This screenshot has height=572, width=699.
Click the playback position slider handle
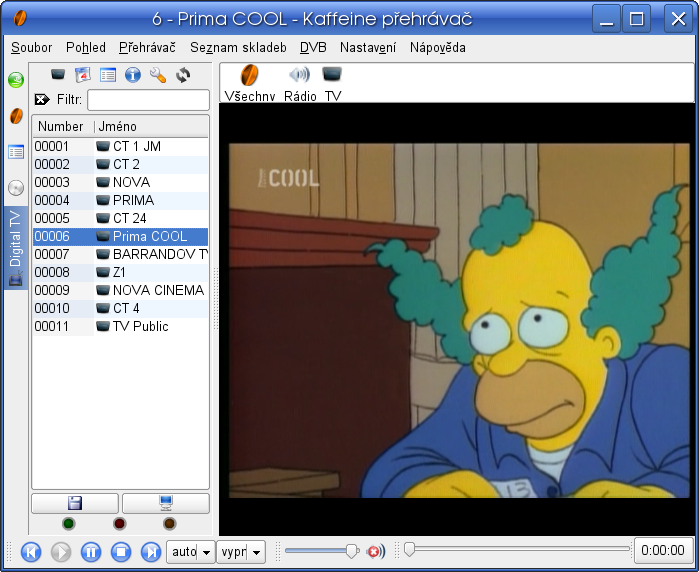coord(409,550)
